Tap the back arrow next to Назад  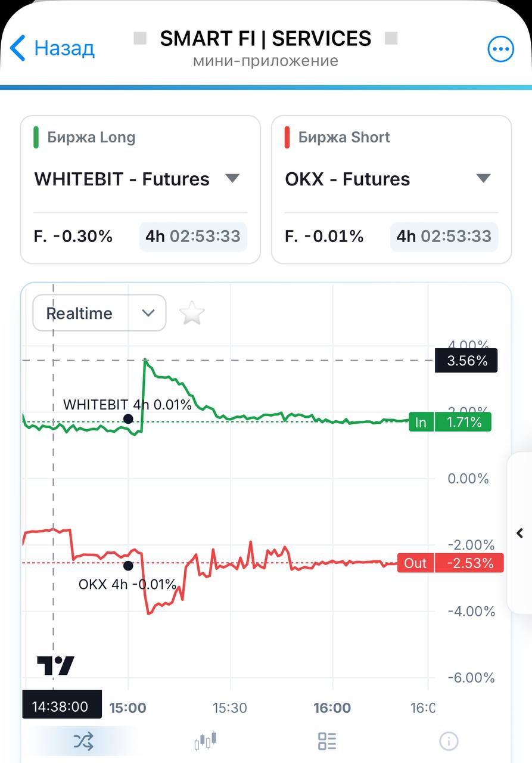(x=18, y=48)
